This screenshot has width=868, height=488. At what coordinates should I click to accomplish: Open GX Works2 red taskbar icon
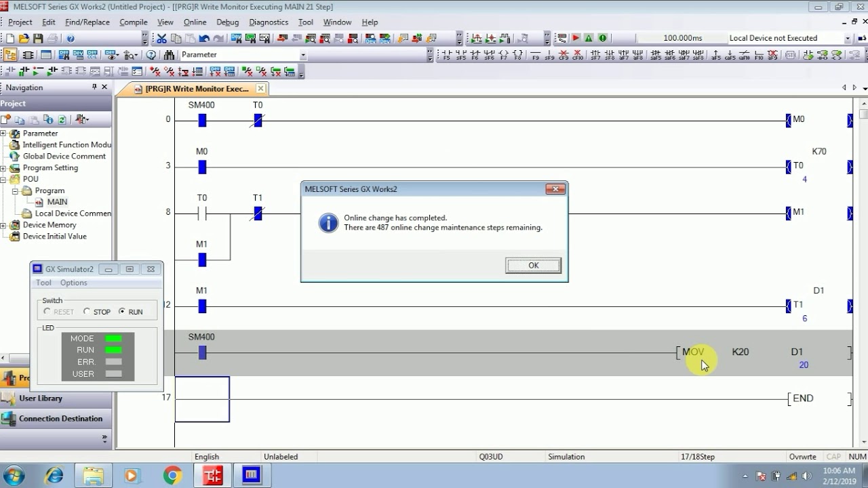tap(213, 476)
